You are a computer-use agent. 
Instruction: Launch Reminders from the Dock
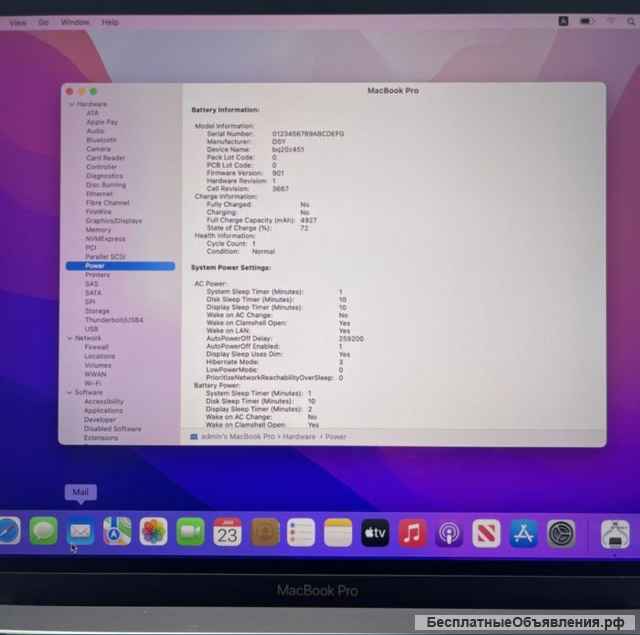(x=301, y=532)
